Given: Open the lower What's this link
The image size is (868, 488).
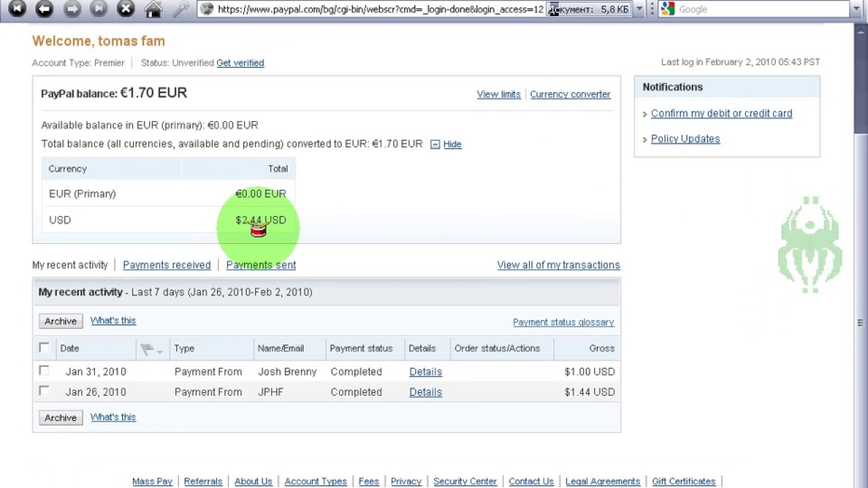Looking at the screenshot, I should click(x=113, y=417).
